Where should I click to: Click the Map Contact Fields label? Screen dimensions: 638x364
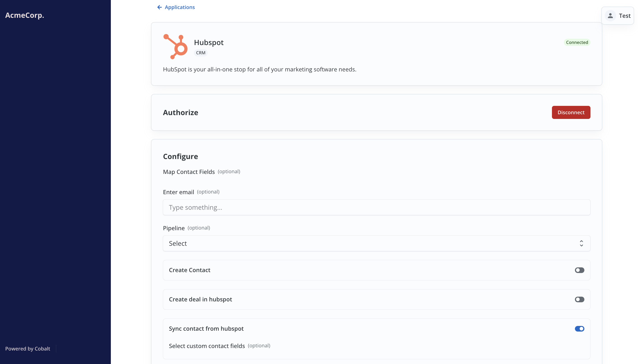point(189,172)
